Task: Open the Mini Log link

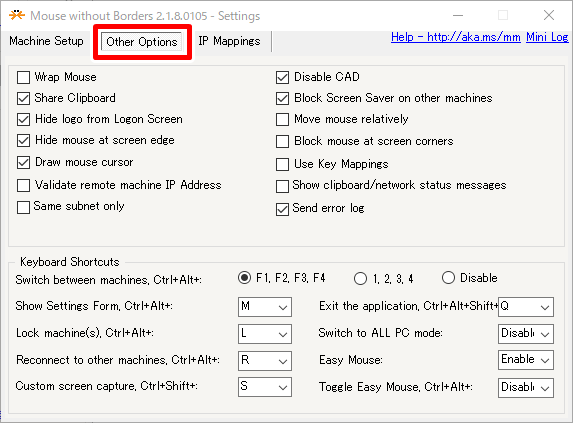Action: click(547, 37)
